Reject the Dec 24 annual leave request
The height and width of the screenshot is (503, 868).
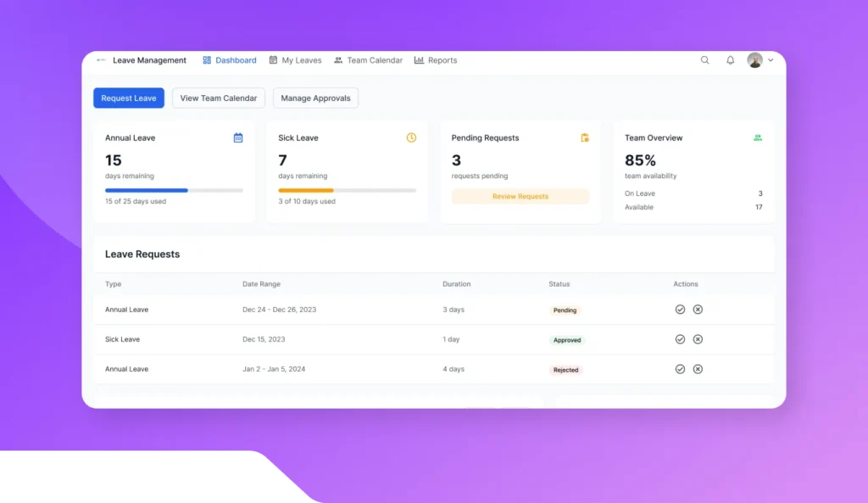coord(698,310)
